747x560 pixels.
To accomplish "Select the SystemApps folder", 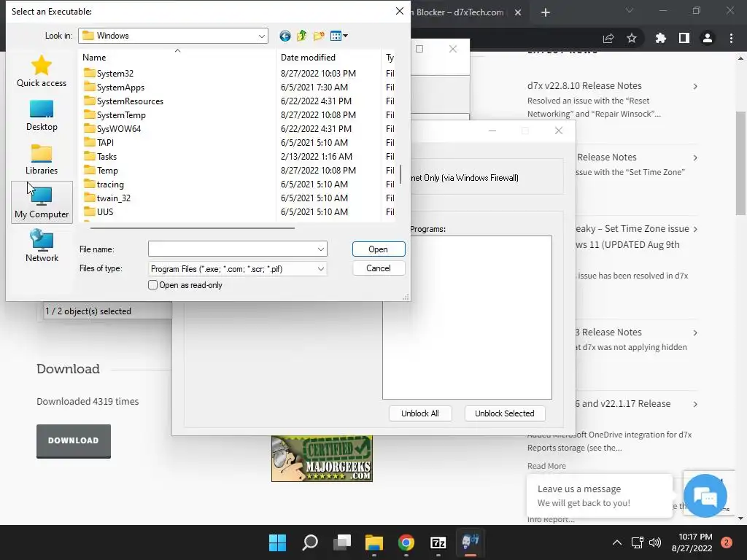I will pos(120,87).
